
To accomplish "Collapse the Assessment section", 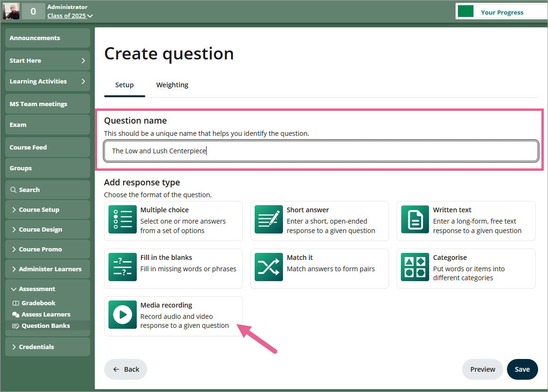I will [48, 289].
